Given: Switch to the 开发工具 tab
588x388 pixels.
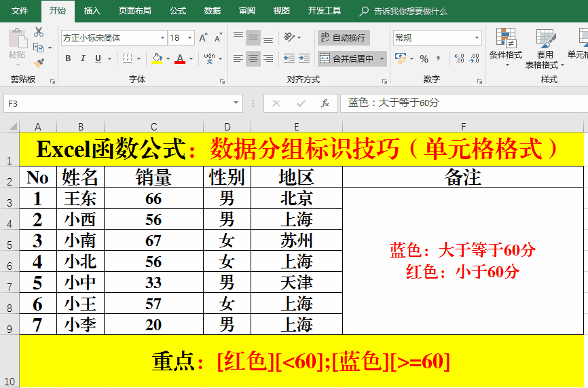Looking at the screenshot, I should pos(325,11).
